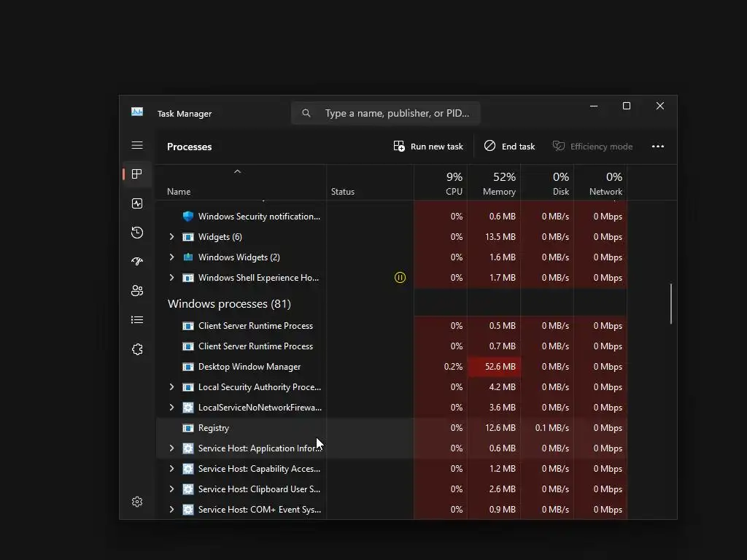Open Task Manager settings gear
Screen dimensions: 747x560
(x=137, y=502)
